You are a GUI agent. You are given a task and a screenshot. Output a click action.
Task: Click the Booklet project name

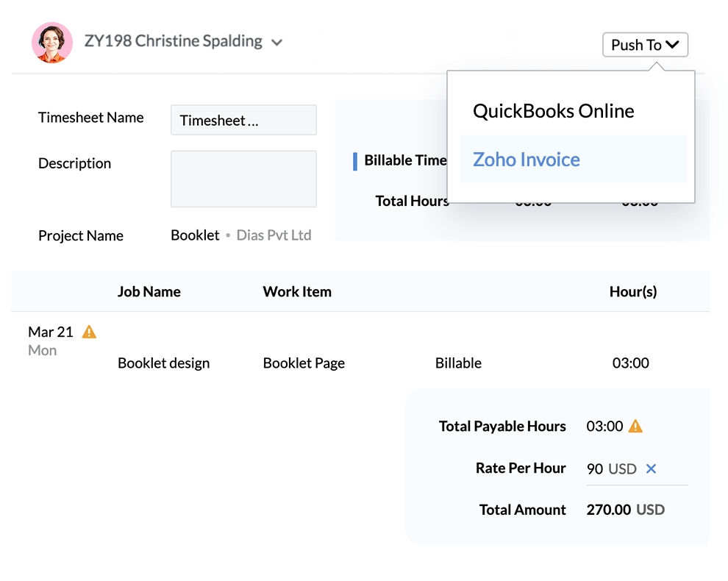click(195, 235)
